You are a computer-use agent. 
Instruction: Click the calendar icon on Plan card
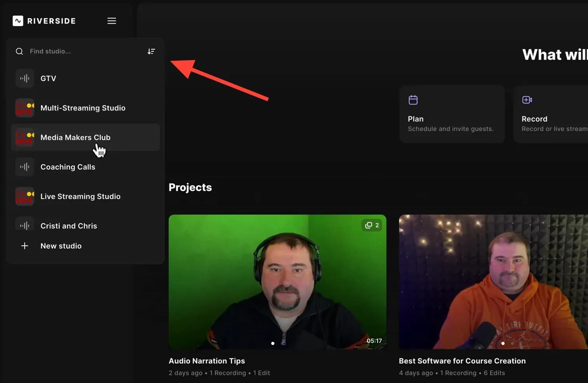[413, 100]
